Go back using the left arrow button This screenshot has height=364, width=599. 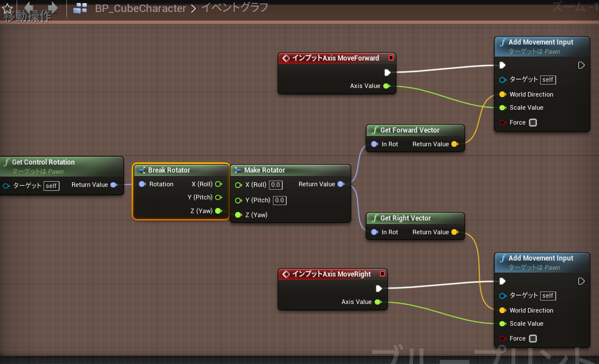29,7
